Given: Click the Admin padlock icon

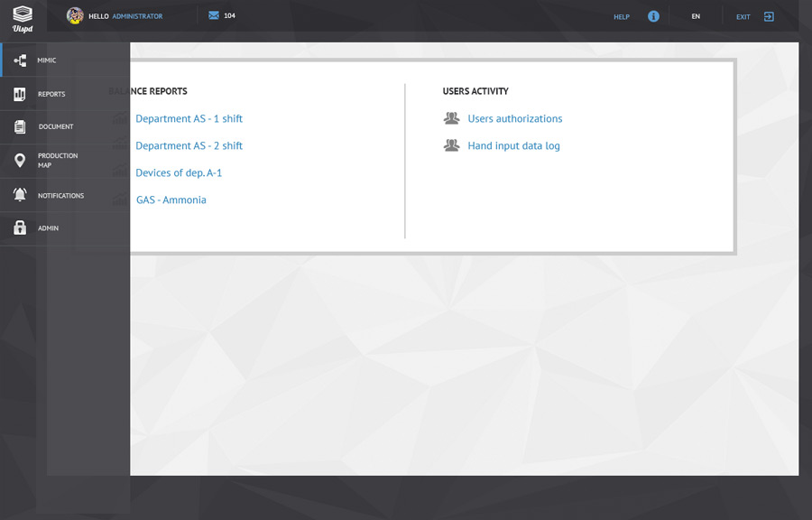Looking at the screenshot, I should pyautogui.click(x=19, y=227).
